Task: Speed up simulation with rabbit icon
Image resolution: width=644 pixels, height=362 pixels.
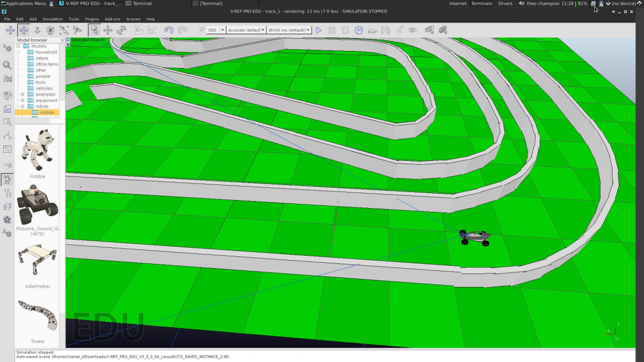Action: 385,31
